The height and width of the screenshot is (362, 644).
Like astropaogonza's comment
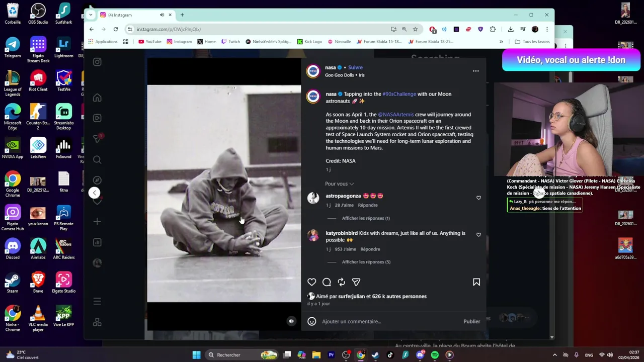click(x=478, y=198)
